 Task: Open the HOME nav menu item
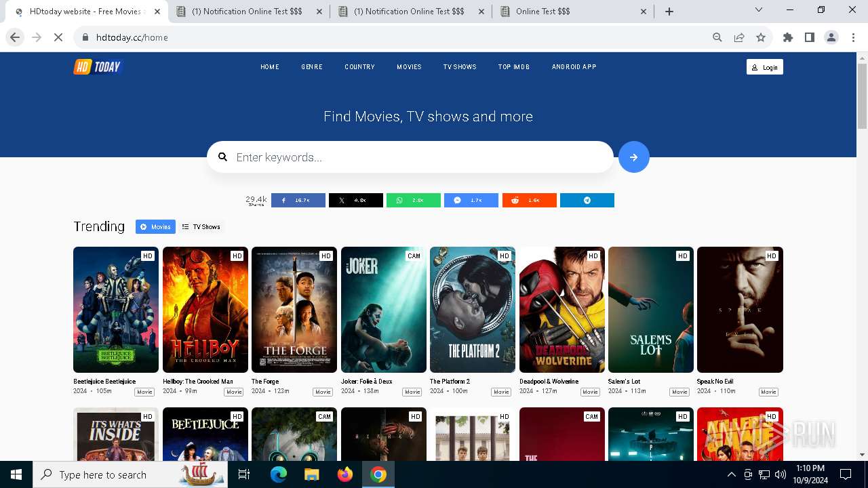click(x=270, y=67)
